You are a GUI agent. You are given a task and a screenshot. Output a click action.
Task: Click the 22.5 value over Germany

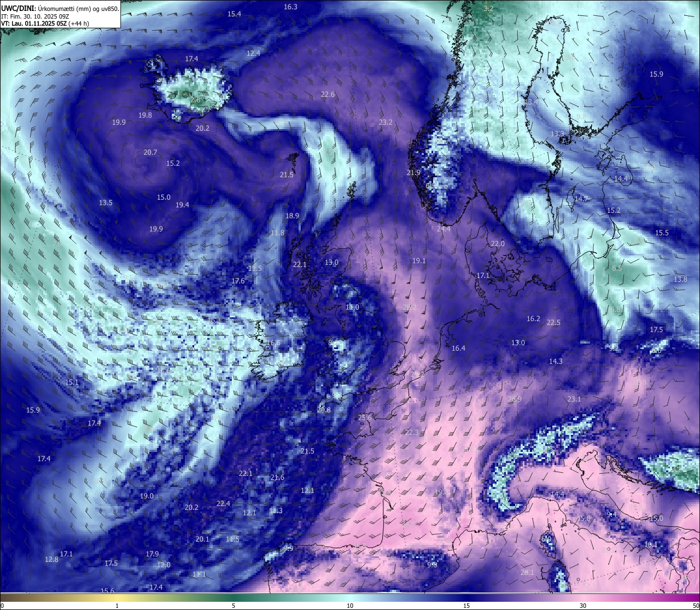click(x=553, y=323)
